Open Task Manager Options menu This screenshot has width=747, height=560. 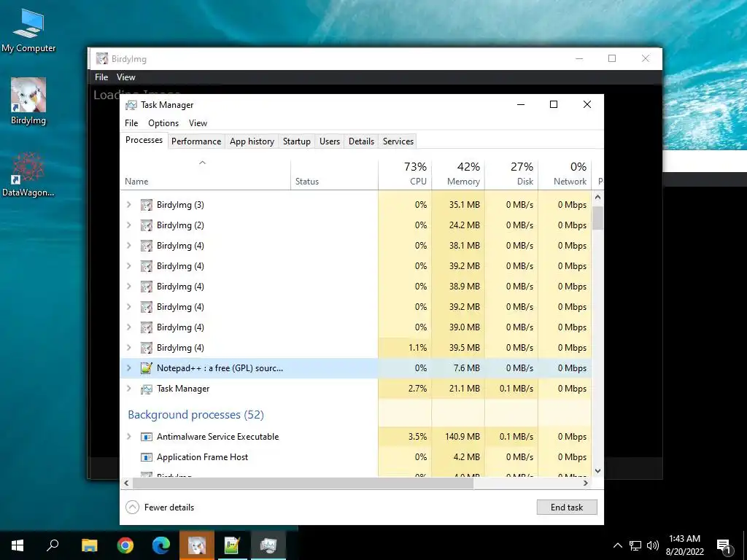click(163, 122)
